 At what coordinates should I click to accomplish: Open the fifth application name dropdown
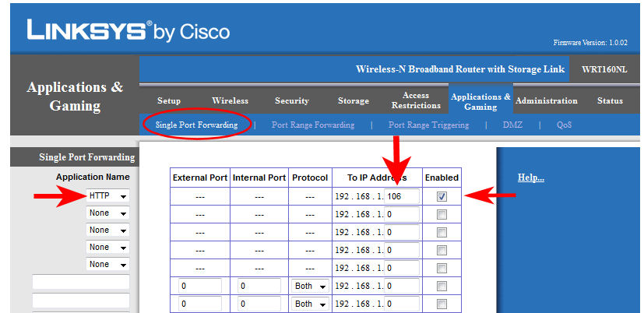pyautogui.click(x=107, y=265)
